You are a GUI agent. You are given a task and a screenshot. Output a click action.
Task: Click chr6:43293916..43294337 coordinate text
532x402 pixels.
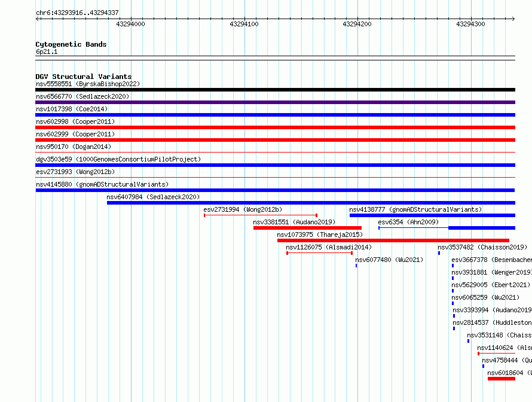click(x=77, y=13)
